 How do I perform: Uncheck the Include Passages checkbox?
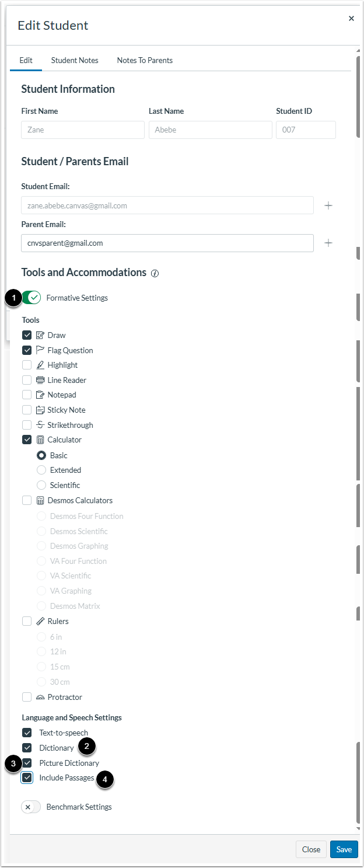pos(26,778)
